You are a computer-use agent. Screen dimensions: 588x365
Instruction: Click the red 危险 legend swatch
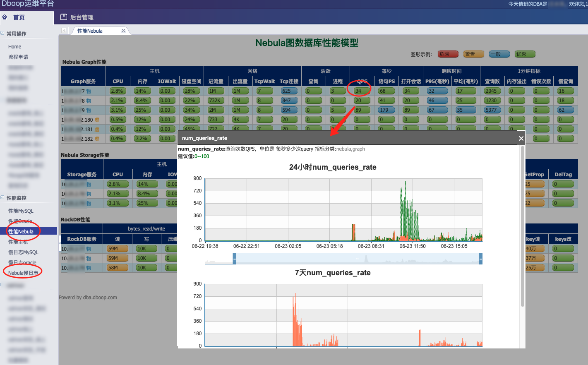pos(448,54)
